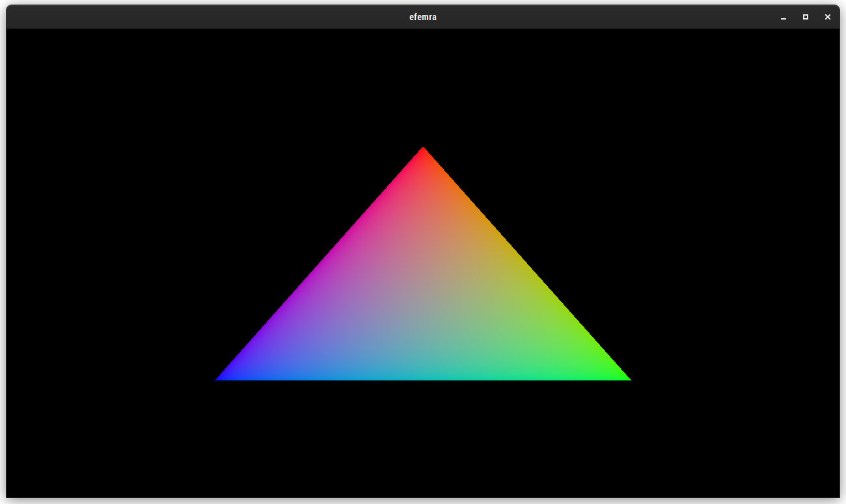Maximize the efemra window
The width and height of the screenshot is (846, 504).
[x=806, y=17]
